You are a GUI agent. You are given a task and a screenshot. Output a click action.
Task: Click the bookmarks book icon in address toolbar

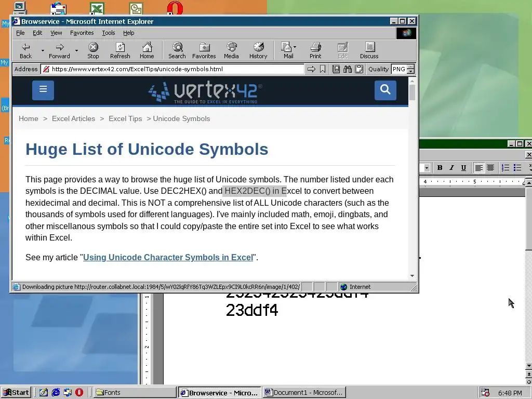click(336, 69)
